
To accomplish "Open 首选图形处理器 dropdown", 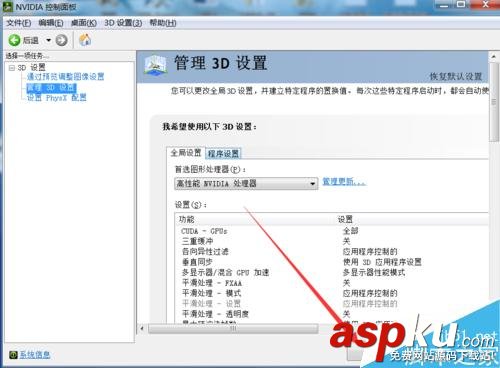I will pyautogui.click(x=246, y=183).
